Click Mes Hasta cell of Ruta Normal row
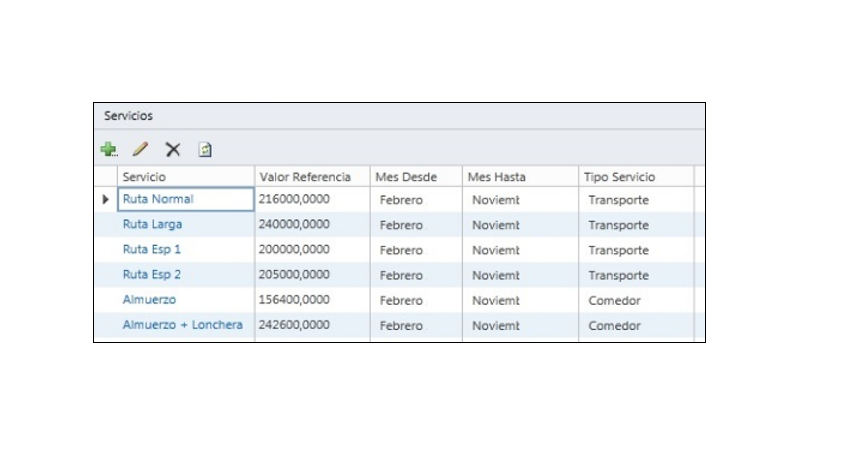The width and height of the screenshot is (855, 471). (x=520, y=199)
